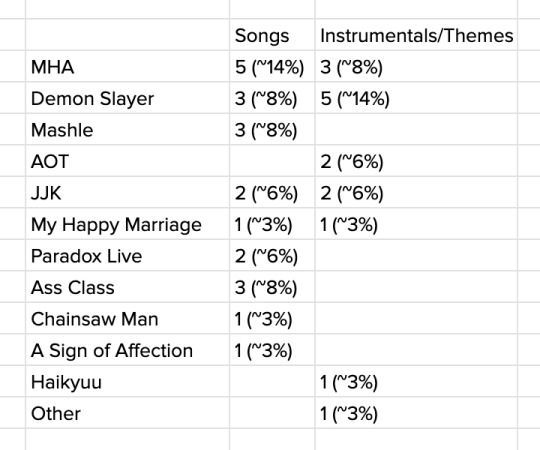Click Demon Slayer instrumentals cell 5 (~14%)

(416, 98)
